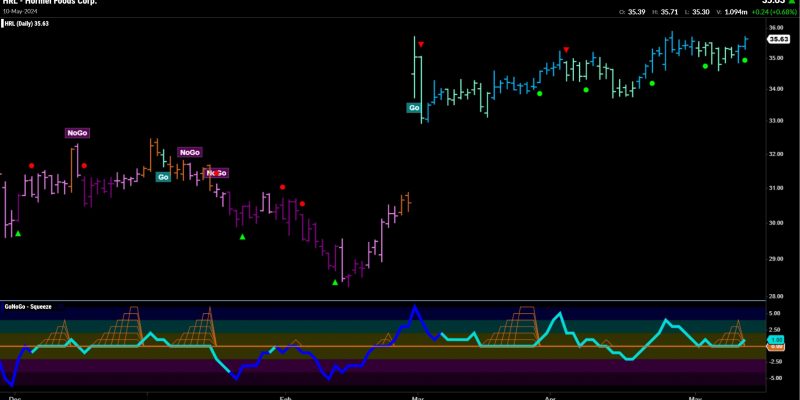
Task: Click the Go label at the March gap-up
Action: [x=413, y=108]
